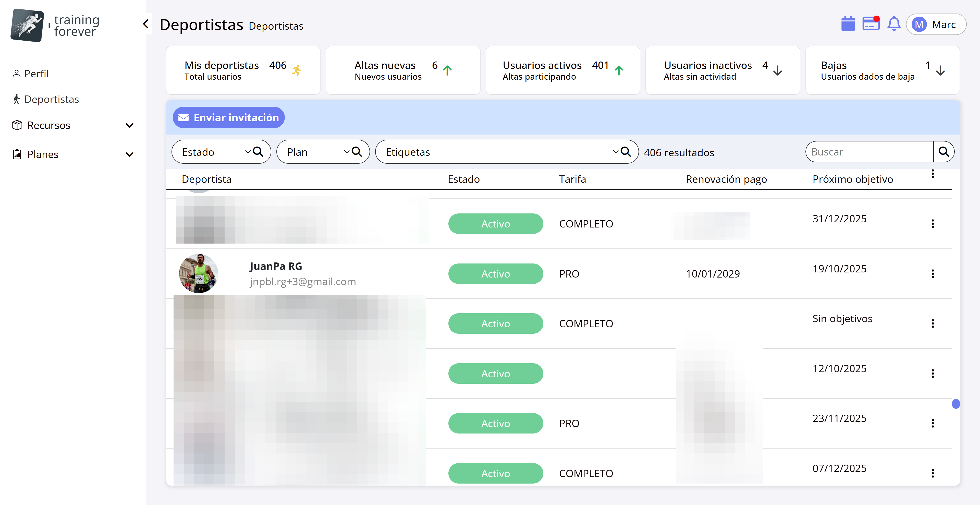Open row menu for JuanPa RG

tap(933, 274)
